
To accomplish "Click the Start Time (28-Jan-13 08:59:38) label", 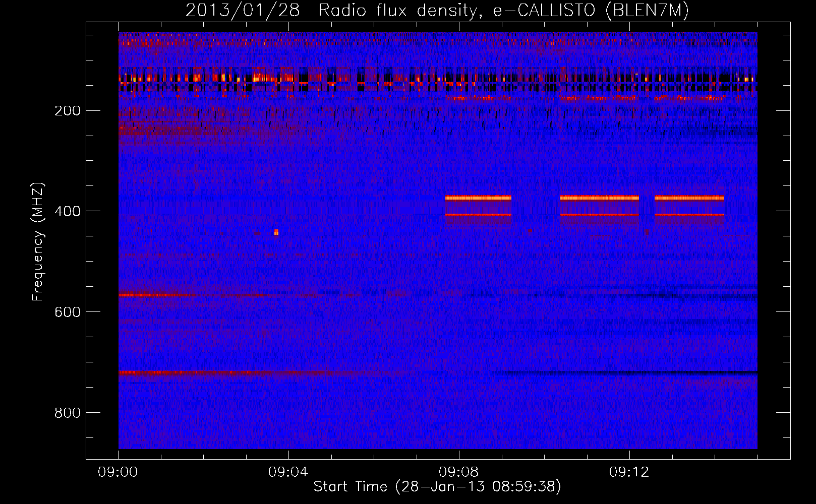I will click(437, 487).
